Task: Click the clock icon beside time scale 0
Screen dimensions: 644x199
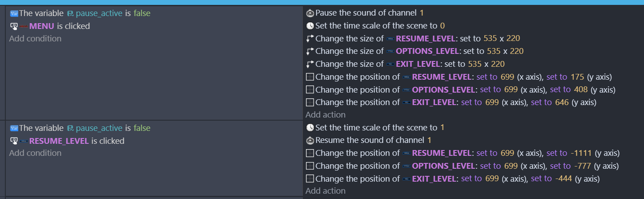Action: pos(310,26)
